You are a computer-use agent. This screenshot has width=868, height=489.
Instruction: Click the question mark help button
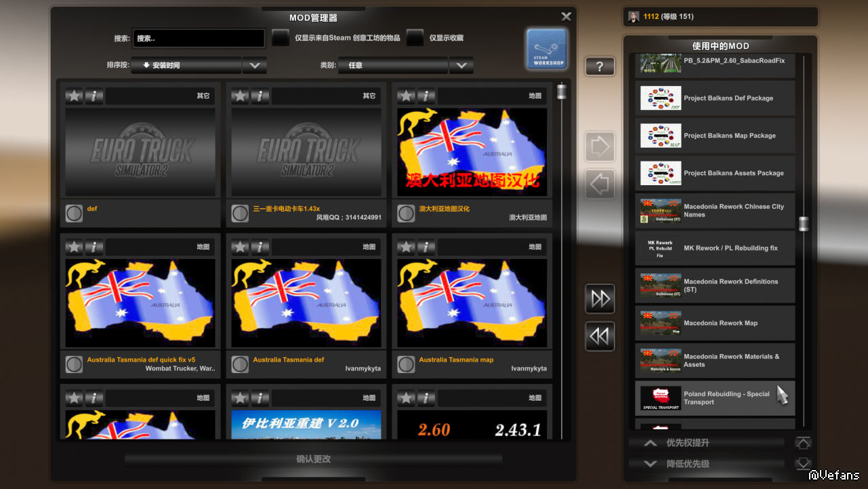pyautogui.click(x=600, y=66)
